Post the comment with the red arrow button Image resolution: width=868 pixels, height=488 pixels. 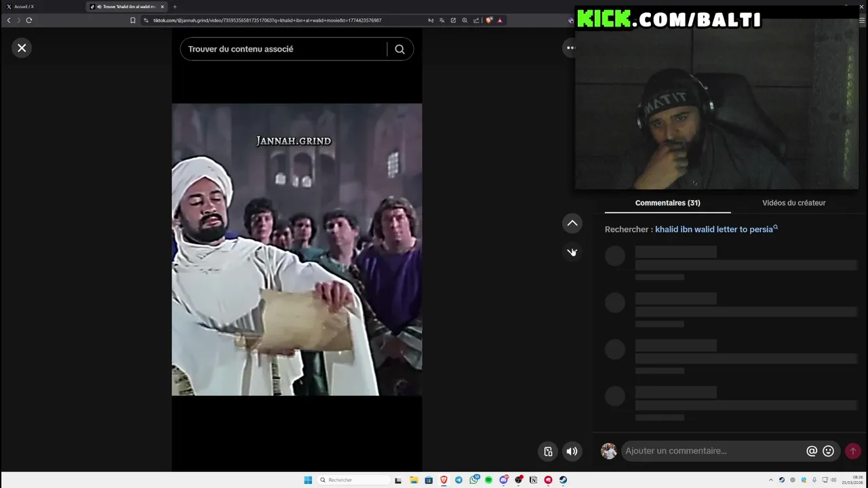coord(853,451)
